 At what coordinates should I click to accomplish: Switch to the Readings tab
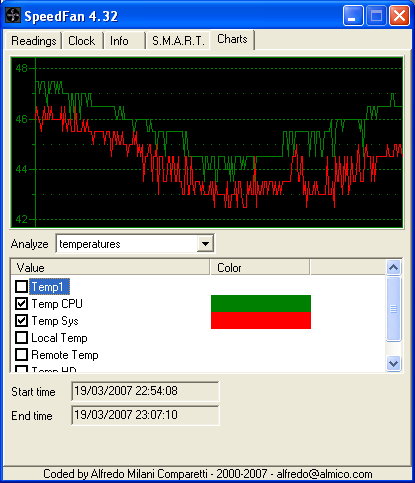34,41
